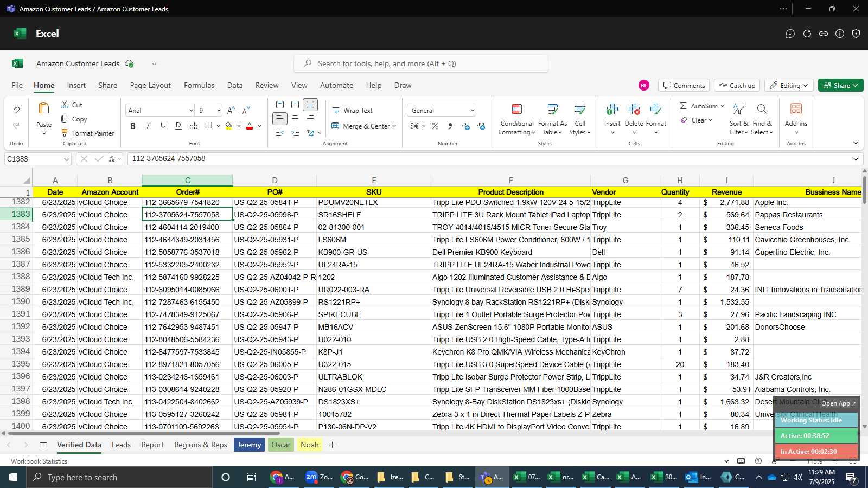The width and height of the screenshot is (868, 488).
Task: Click the insert function fx icon
Action: point(112,159)
